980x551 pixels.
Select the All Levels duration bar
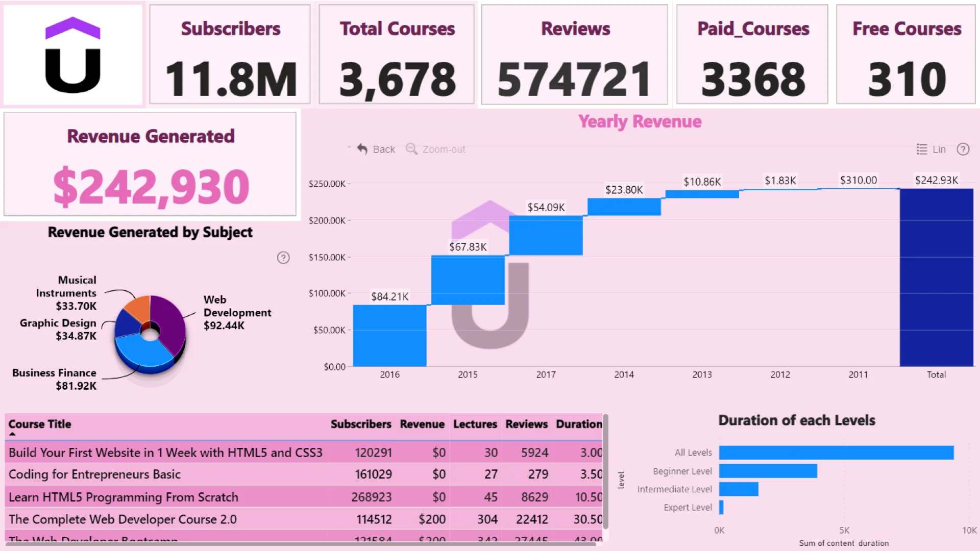pyautogui.click(x=836, y=453)
